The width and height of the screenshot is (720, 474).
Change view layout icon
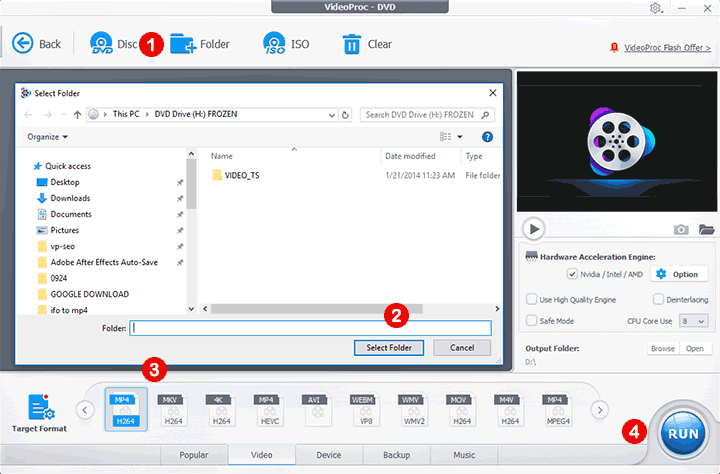pos(445,136)
